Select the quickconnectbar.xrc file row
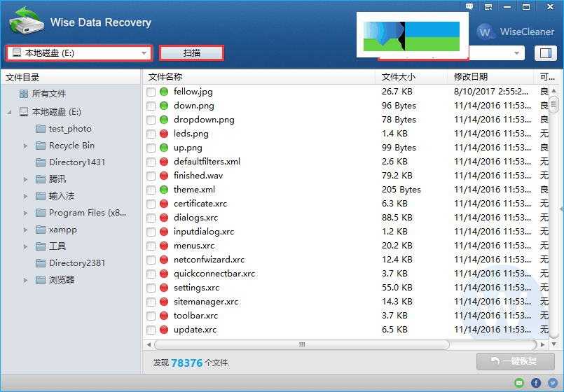Viewport: 564px width, 392px height. (x=346, y=274)
